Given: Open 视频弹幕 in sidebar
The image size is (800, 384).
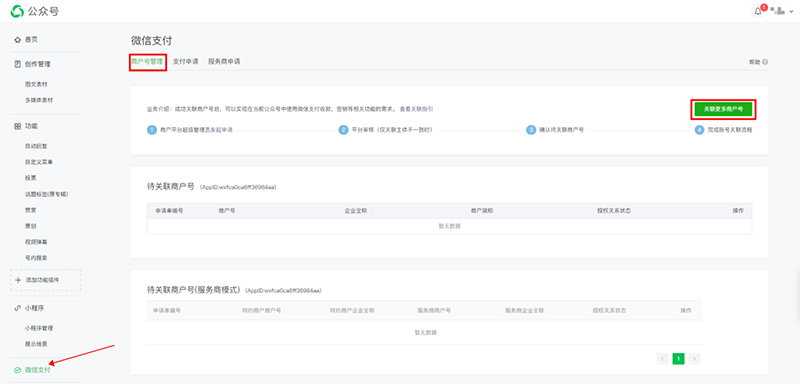Looking at the screenshot, I should [x=36, y=242].
